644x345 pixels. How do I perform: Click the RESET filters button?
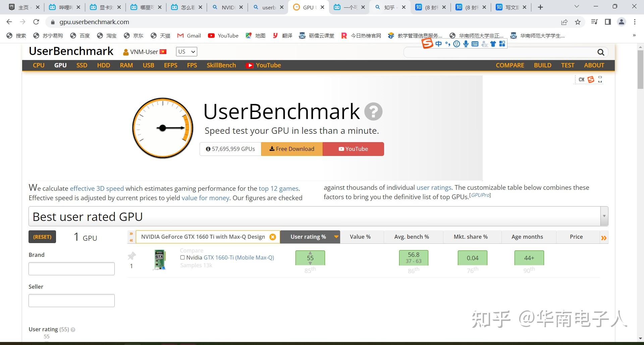pos(42,237)
